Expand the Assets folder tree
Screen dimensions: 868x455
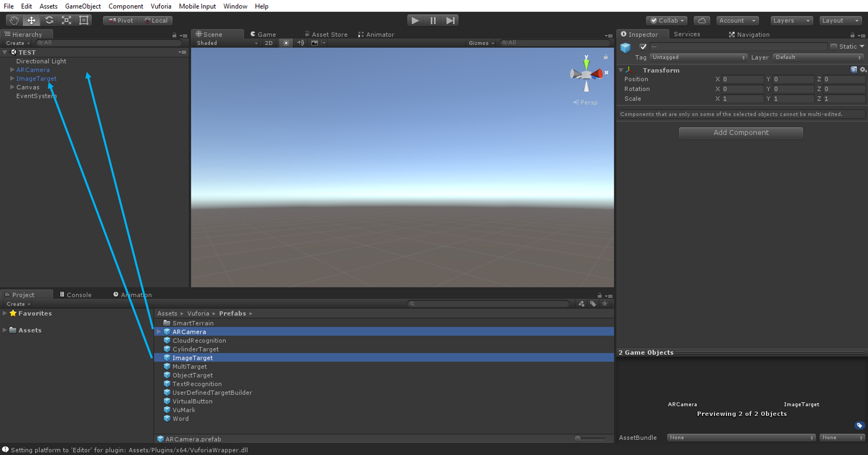coord(5,330)
